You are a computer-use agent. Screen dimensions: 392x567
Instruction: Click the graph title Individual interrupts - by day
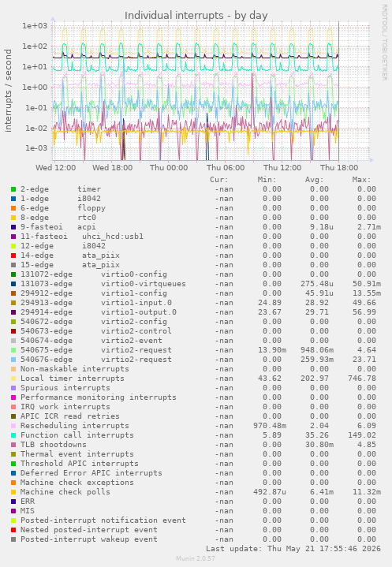[196, 16]
